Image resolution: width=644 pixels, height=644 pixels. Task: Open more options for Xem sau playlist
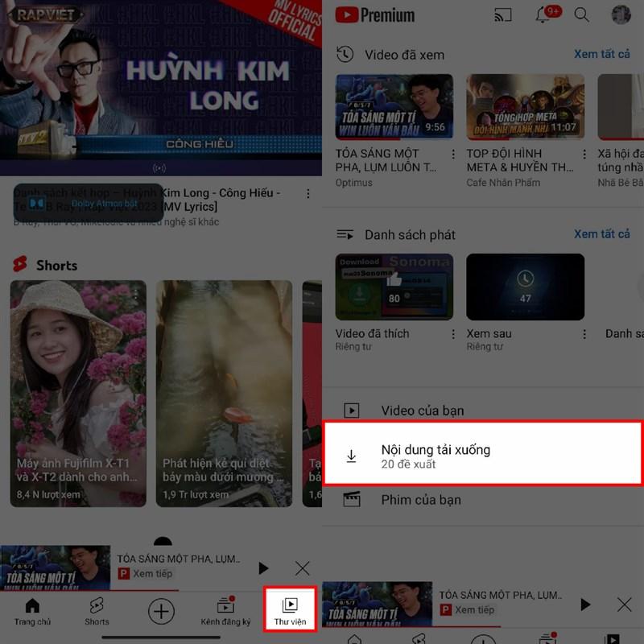click(x=584, y=334)
